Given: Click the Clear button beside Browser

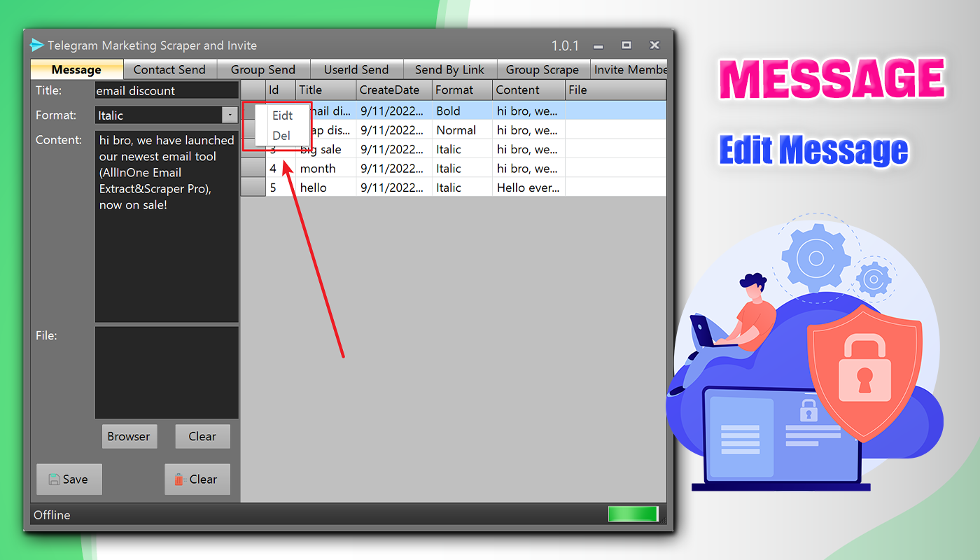Looking at the screenshot, I should click(x=202, y=436).
